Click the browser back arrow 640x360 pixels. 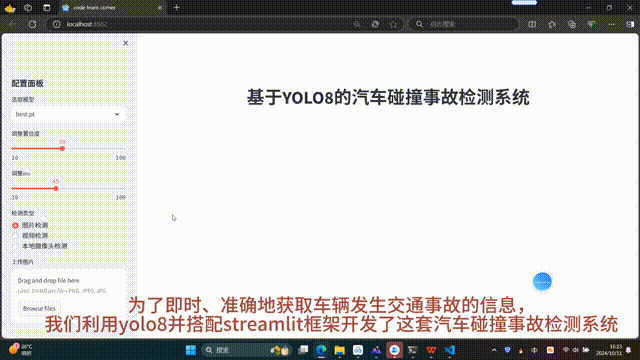[12, 24]
